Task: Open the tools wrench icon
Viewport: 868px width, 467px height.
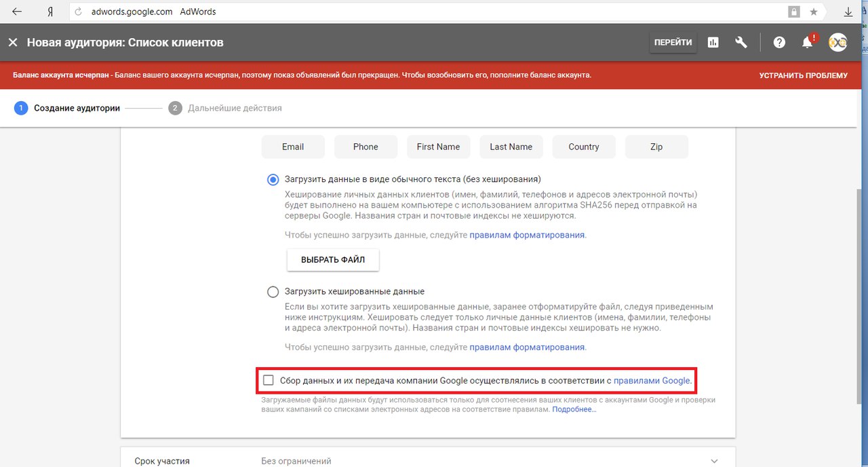Action: click(741, 42)
